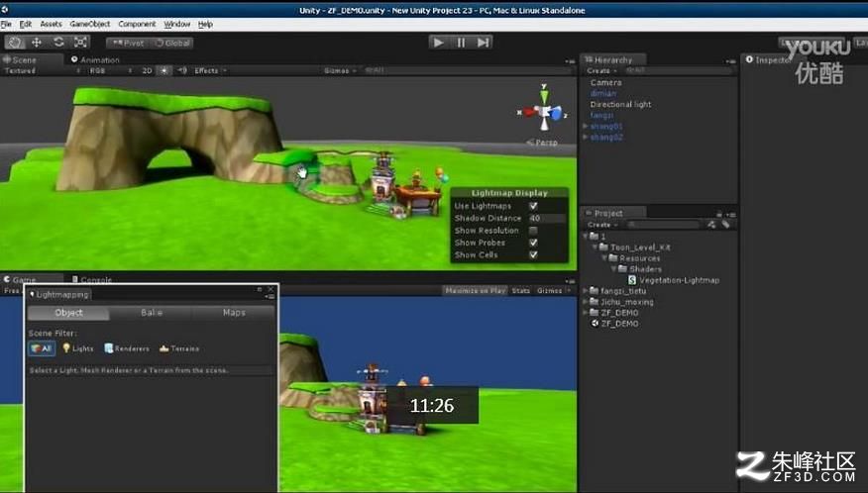Click Project search by type icon
The height and width of the screenshot is (493, 868).
tap(711, 225)
